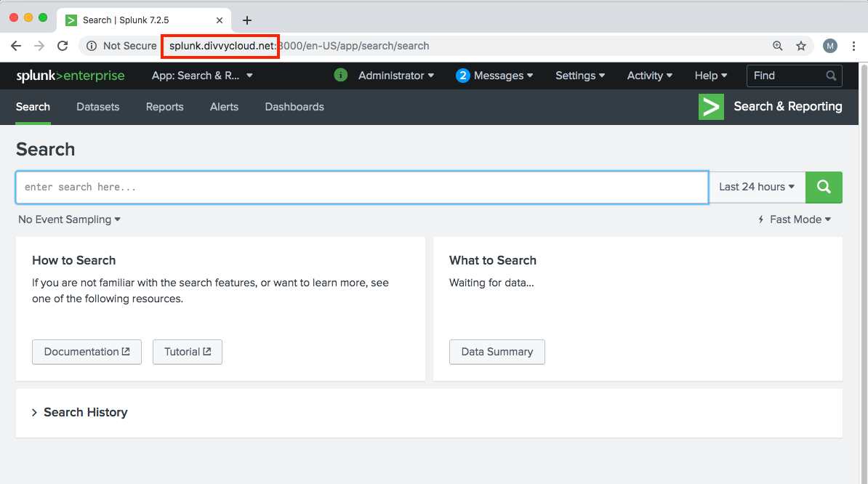Open the Tutorial link button
The image size is (868, 484).
pyautogui.click(x=187, y=352)
